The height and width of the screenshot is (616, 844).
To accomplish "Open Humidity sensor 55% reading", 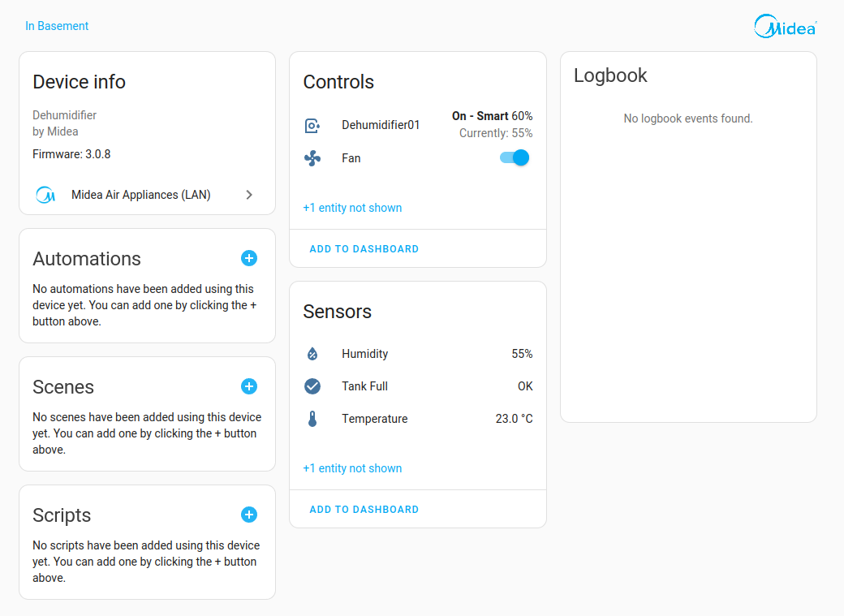I will coord(522,354).
